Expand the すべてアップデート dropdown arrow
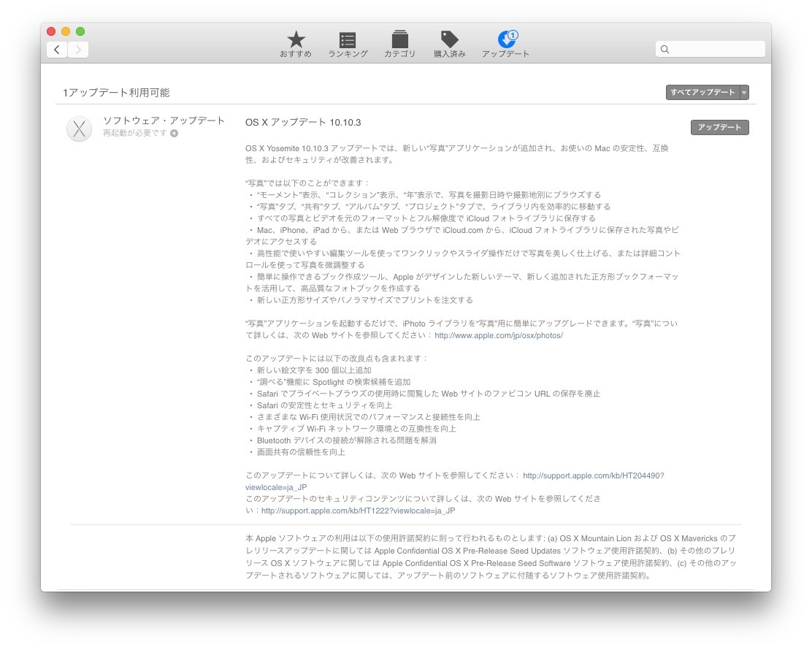 (744, 92)
